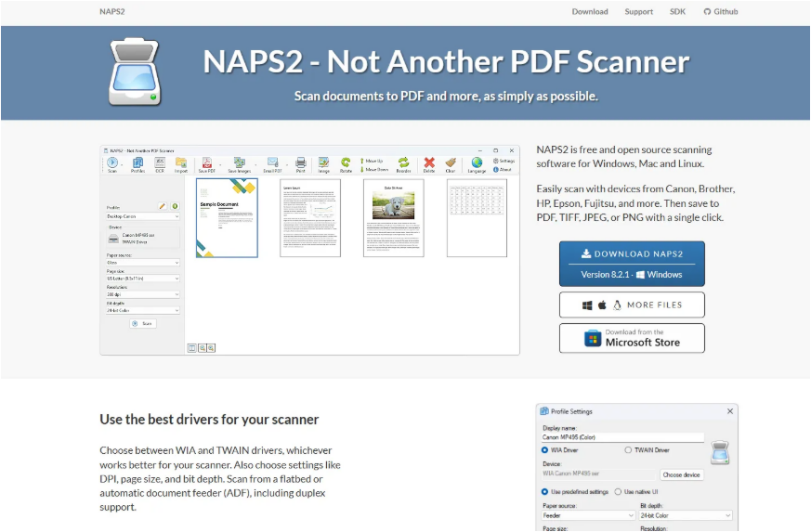Click Download from the Microsoft Store
Viewport: 811px width, 532px height.
click(x=632, y=338)
